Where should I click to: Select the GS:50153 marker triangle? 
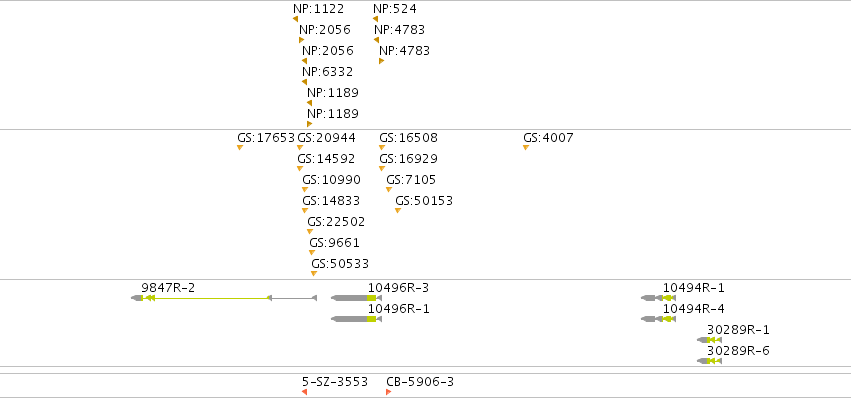pos(398,211)
